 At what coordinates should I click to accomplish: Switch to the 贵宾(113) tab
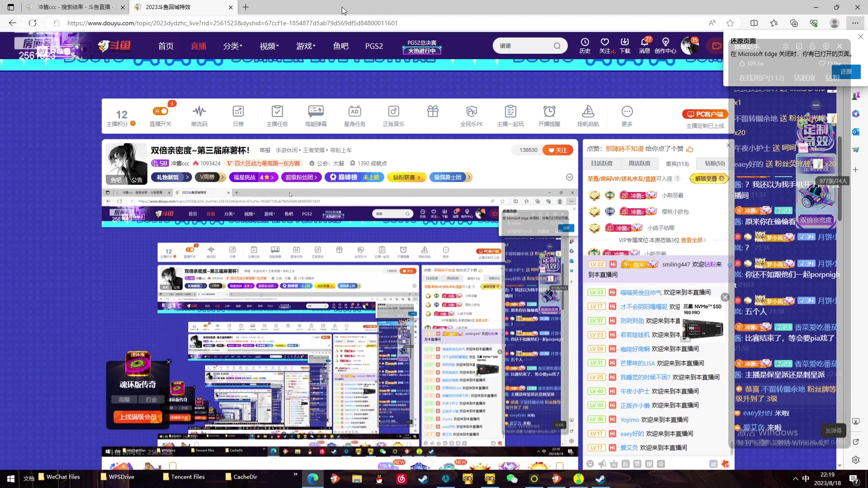point(677,164)
